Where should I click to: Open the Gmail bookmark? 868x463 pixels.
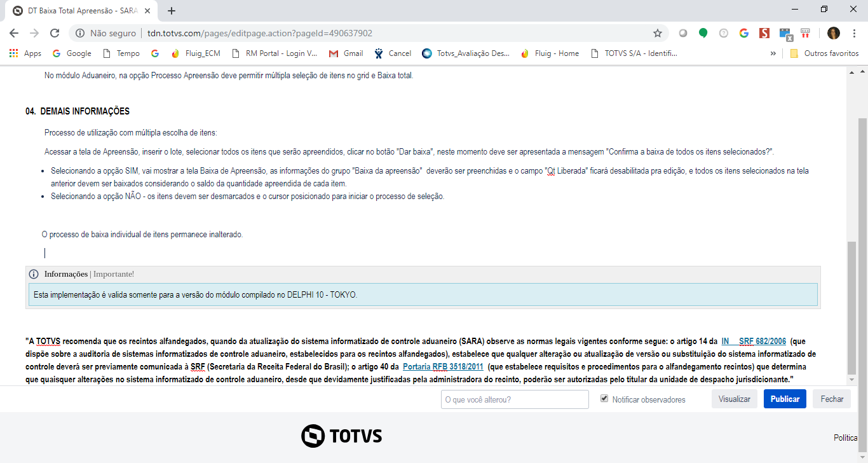click(x=346, y=53)
